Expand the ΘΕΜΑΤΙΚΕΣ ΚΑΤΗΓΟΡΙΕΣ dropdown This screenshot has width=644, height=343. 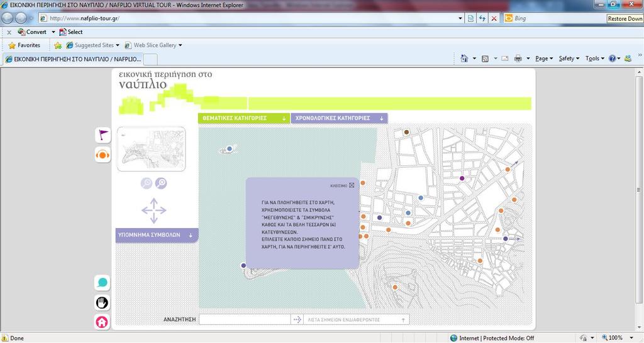pos(244,118)
